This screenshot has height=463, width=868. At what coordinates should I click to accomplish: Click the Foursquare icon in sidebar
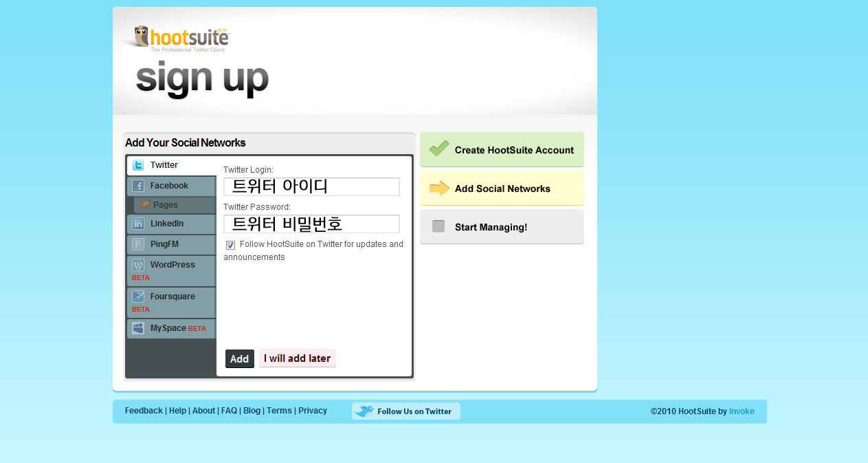[x=138, y=297]
